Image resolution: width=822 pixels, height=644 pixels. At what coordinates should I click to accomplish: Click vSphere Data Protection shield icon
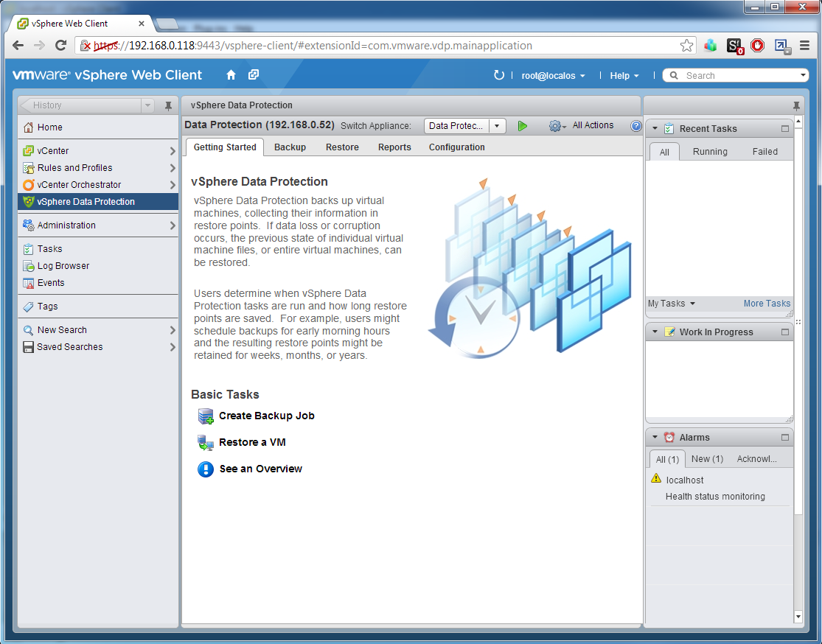tap(28, 201)
